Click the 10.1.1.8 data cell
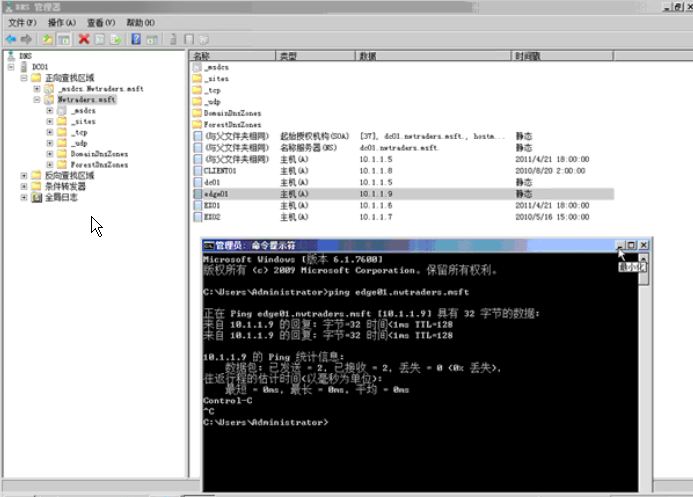This screenshot has width=693, height=497. 376,171
